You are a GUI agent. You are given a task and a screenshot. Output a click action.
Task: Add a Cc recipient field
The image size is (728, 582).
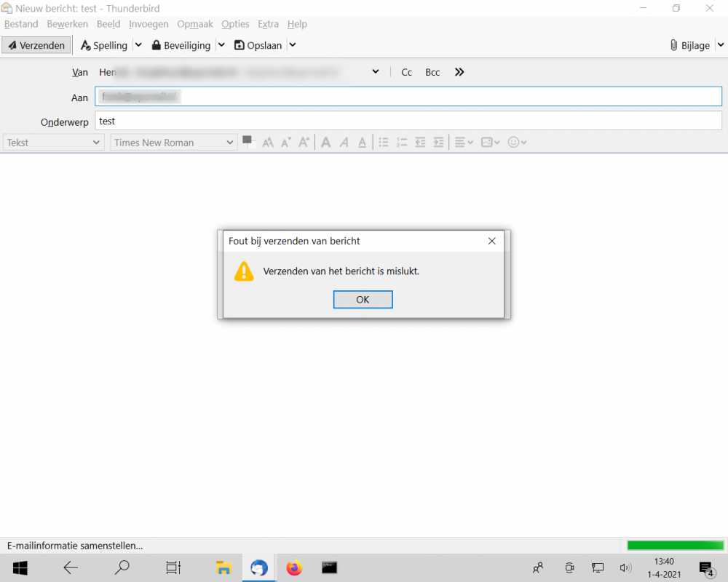(407, 72)
